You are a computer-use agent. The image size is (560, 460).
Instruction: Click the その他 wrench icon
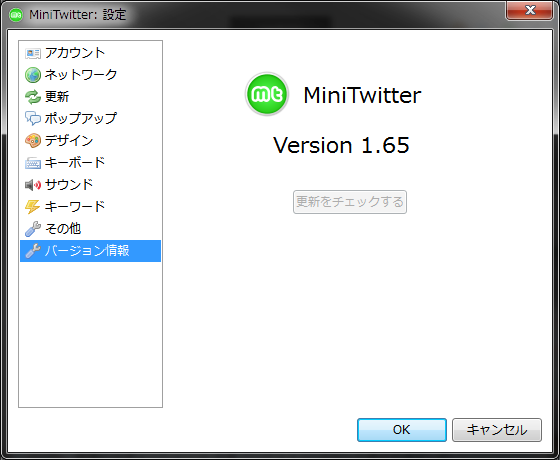click(x=32, y=229)
